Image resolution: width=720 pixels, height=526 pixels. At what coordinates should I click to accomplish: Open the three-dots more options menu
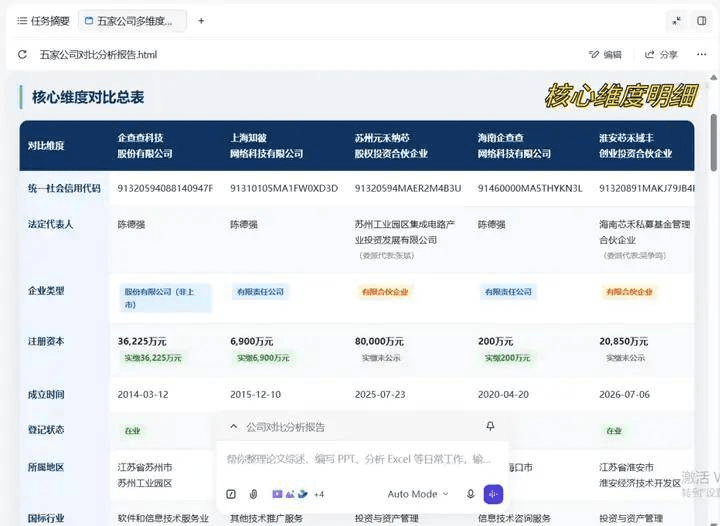point(702,55)
